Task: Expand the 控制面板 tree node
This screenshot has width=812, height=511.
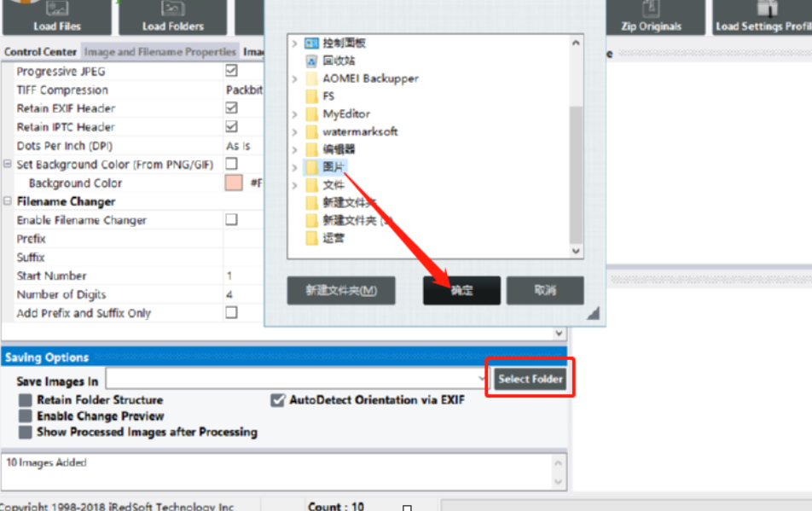Action: tap(294, 44)
